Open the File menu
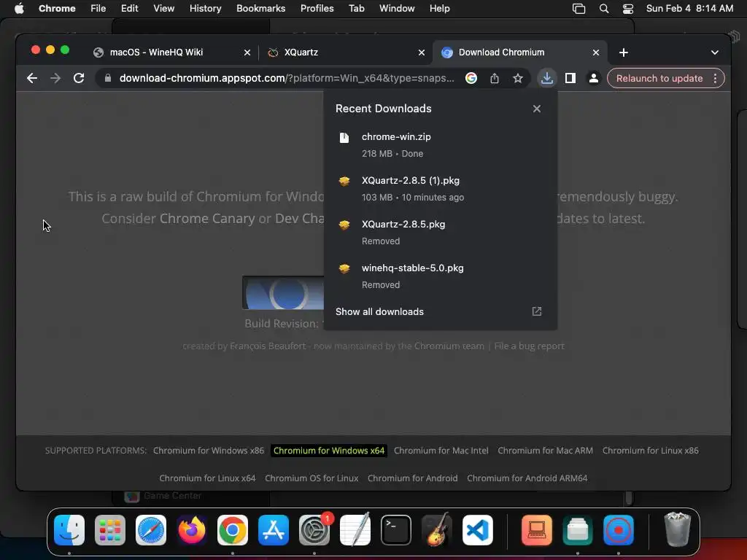This screenshot has width=747, height=560. click(x=98, y=9)
